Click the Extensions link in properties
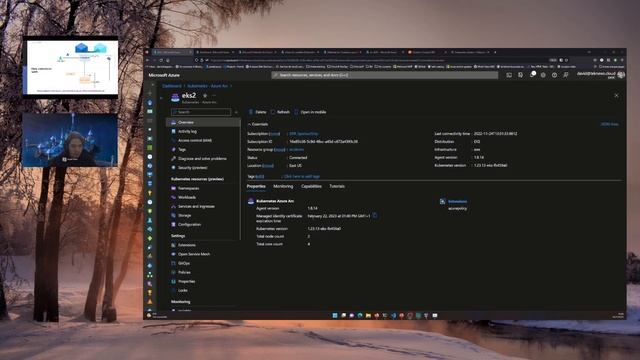 click(x=457, y=201)
